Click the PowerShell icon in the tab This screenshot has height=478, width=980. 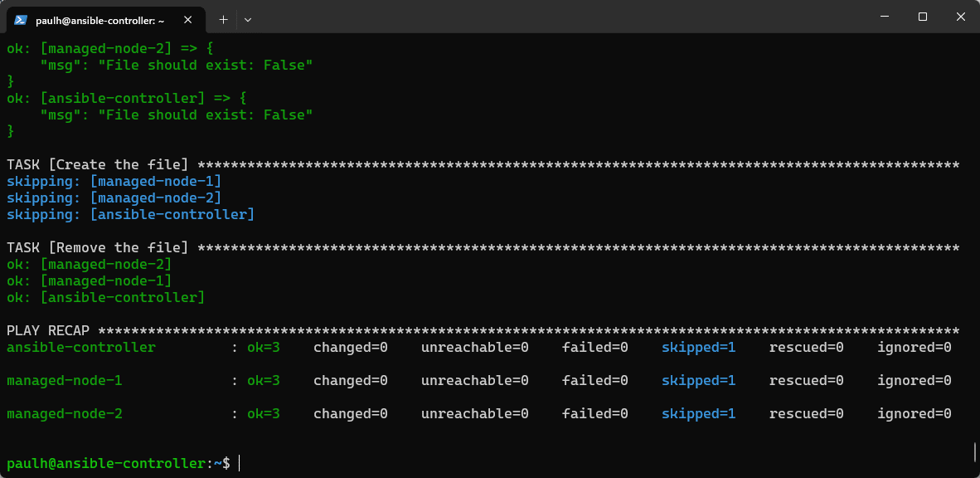[21, 19]
